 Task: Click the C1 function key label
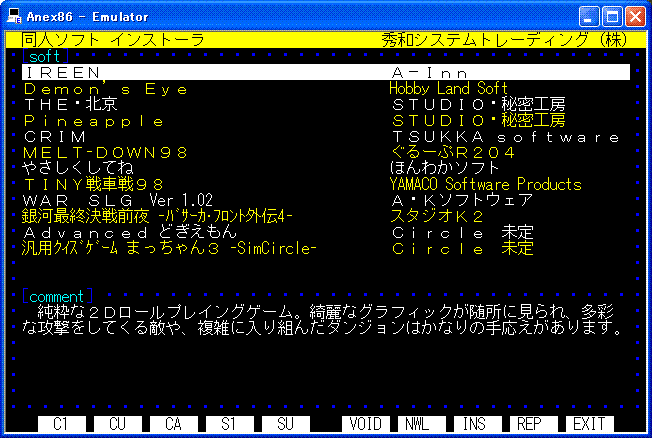point(62,424)
